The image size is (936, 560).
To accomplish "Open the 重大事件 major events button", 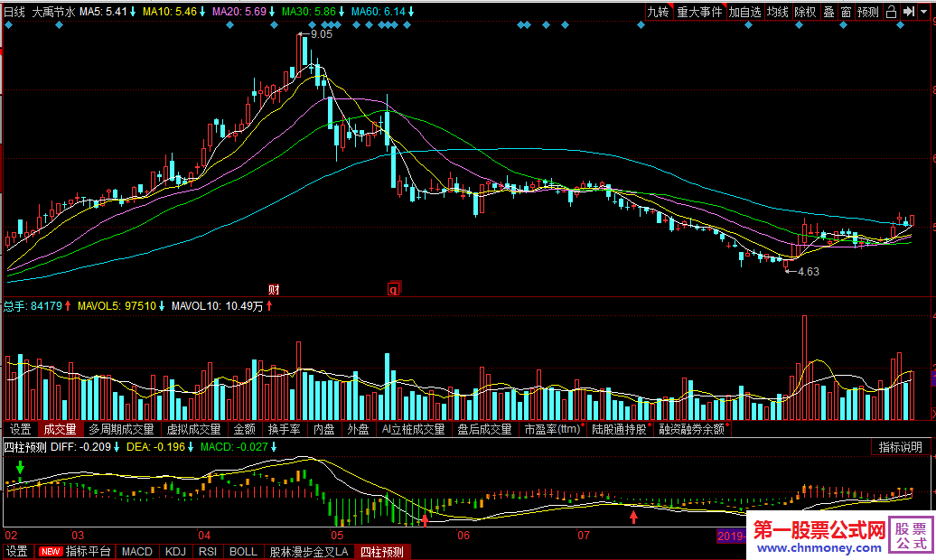I will pos(699,12).
